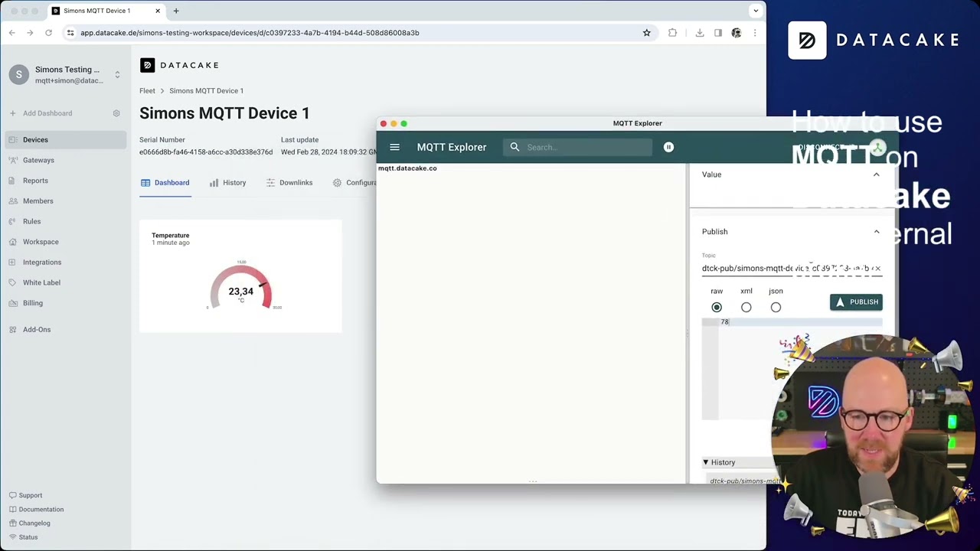The width and height of the screenshot is (980, 551).
Task: Select the json payload format radio
Action: point(776,308)
